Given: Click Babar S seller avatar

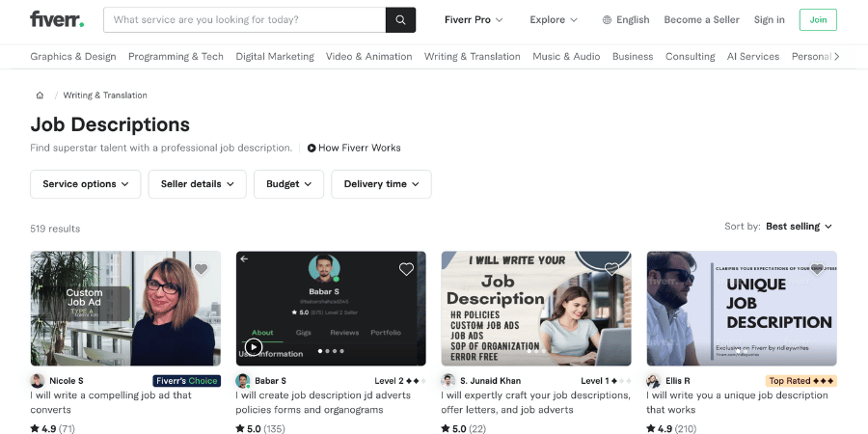Looking at the screenshot, I should point(242,381).
